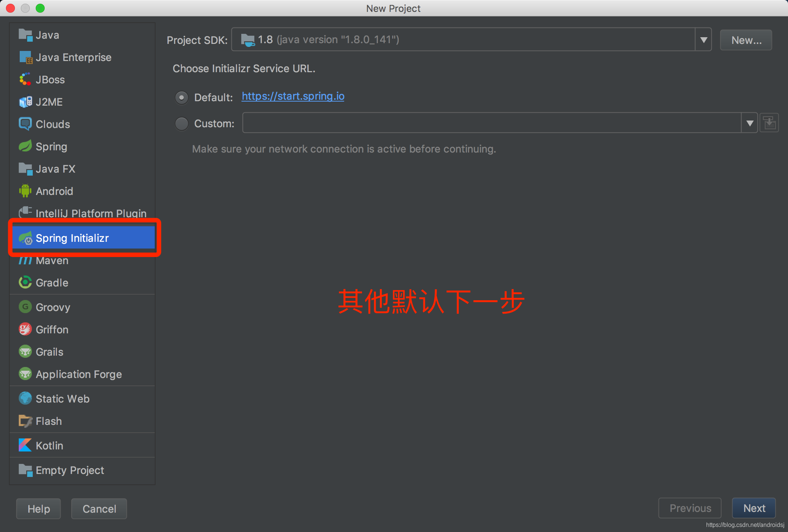Click the JBoss colorful dots icon

click(x=25, y=79)
